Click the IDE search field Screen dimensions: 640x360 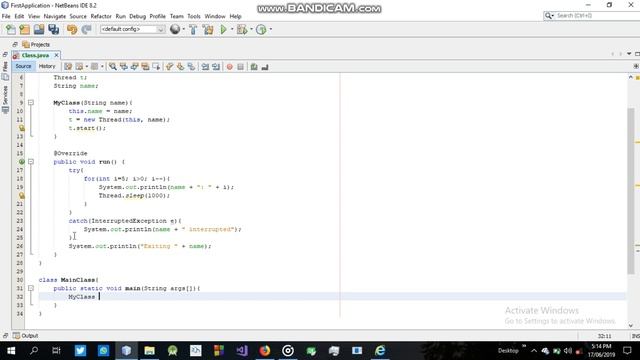point(592,16)
